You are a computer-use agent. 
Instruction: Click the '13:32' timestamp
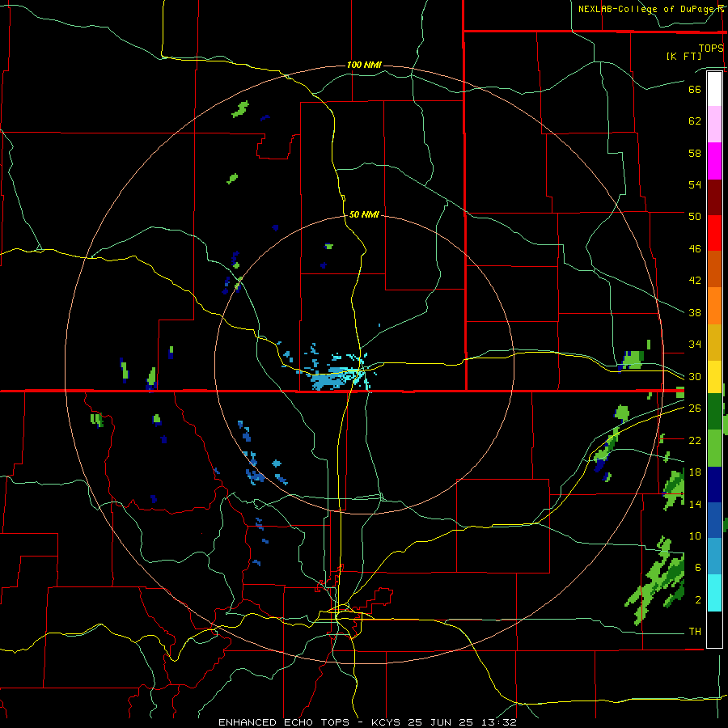[x=498, y=722]
